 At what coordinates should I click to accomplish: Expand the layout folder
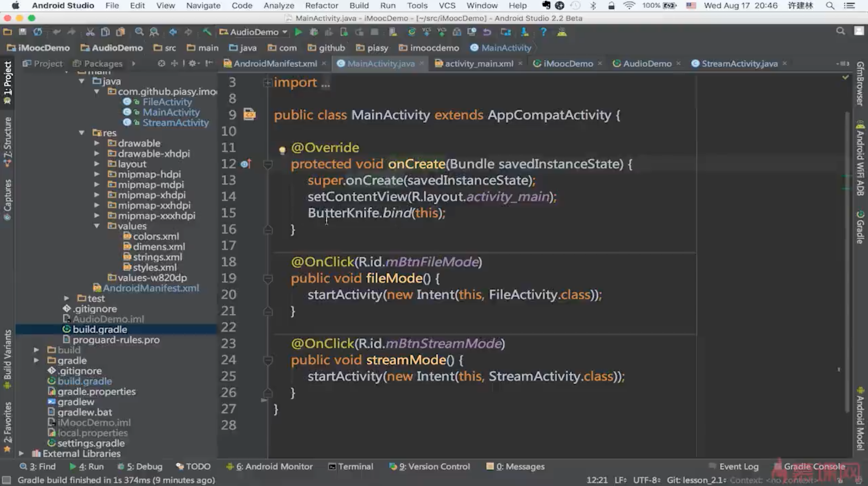point(96,164)
